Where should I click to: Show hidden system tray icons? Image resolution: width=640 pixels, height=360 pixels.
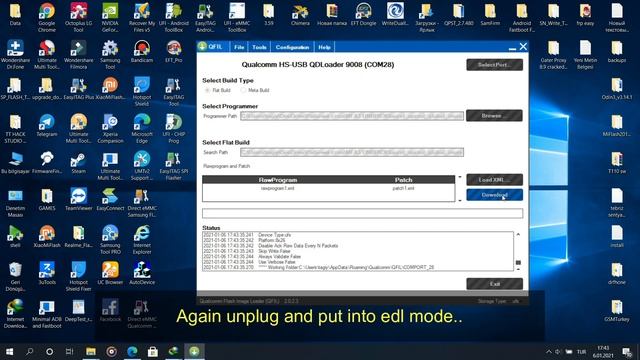(549, 351)
